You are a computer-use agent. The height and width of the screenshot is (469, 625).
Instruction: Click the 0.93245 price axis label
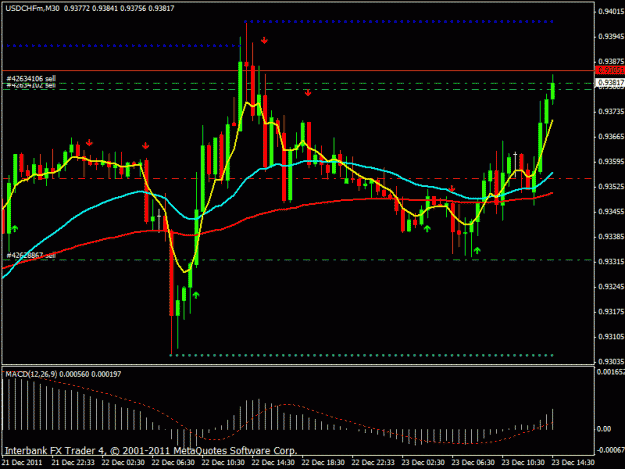(x=611, y=287)
